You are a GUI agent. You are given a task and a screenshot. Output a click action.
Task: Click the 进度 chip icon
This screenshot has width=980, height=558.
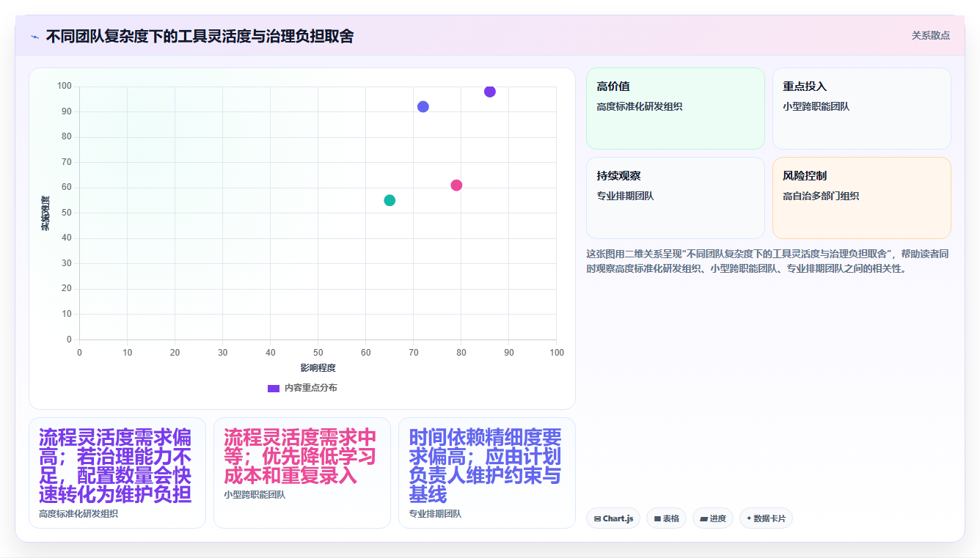(703, 518)
